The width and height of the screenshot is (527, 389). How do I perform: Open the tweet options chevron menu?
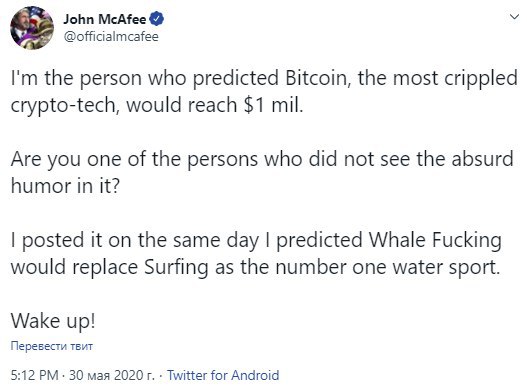[x=514, y=16]
